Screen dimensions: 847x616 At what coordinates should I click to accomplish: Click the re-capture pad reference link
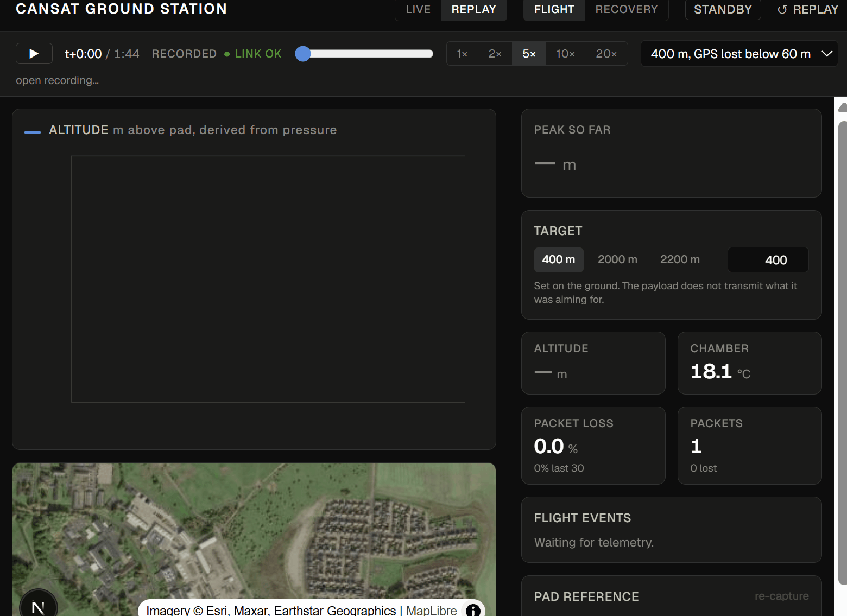pos(781,596)
